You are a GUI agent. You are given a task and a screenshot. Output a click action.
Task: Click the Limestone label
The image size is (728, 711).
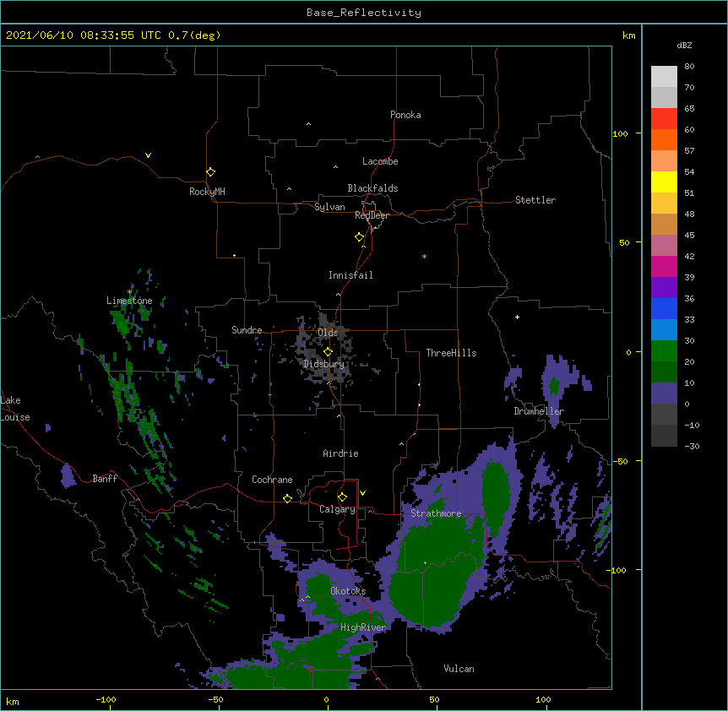point(129,301)
